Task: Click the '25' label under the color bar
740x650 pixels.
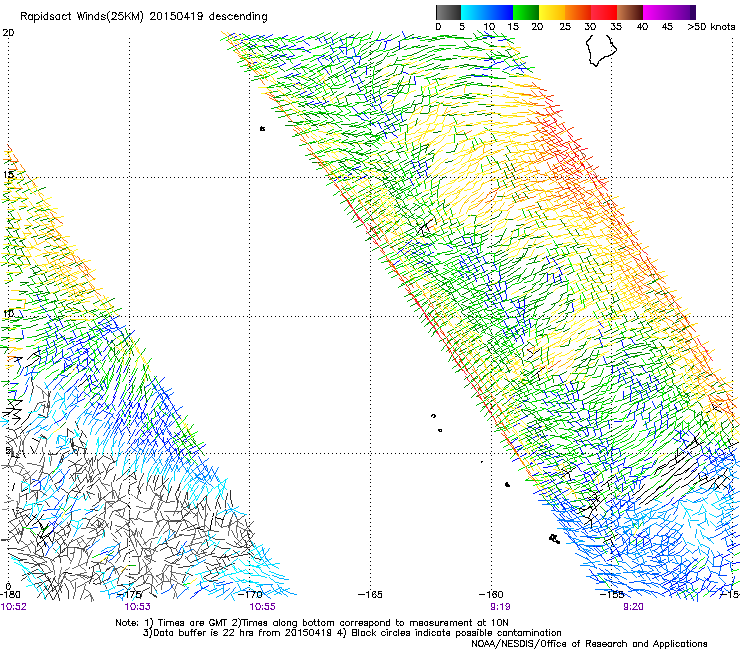Action: point(565,27)
